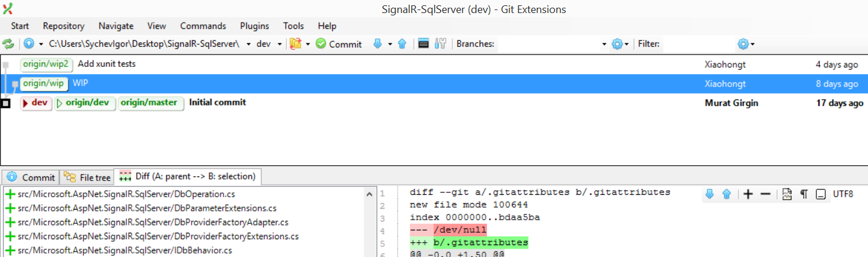This screenshot has height=257, width=868.
Task: Click into the Branches filter combo box
Action: [x=548, y=44]
